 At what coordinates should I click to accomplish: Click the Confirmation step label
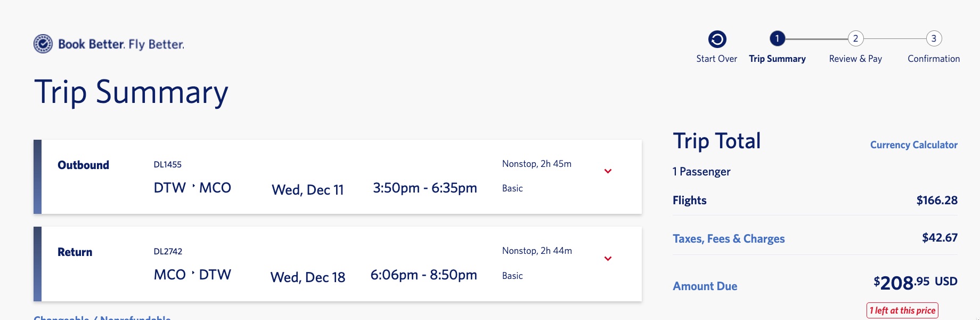(x=933, y=59)
